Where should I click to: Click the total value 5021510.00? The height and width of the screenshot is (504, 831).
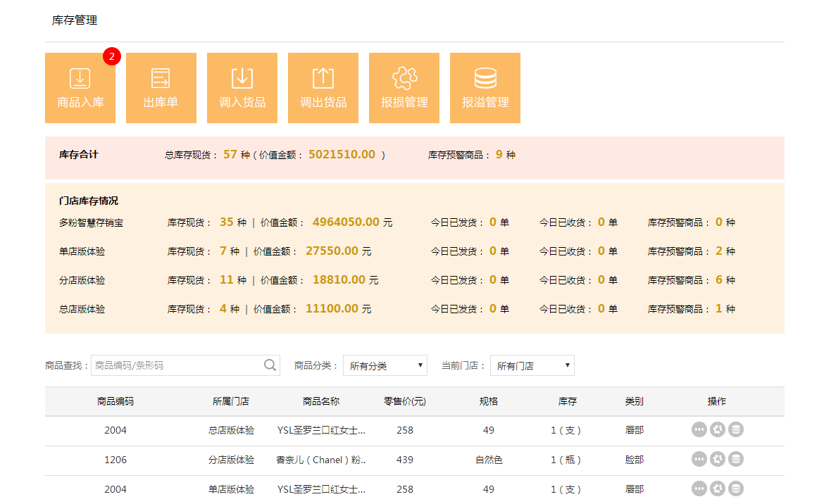click(x=342, y=154)
